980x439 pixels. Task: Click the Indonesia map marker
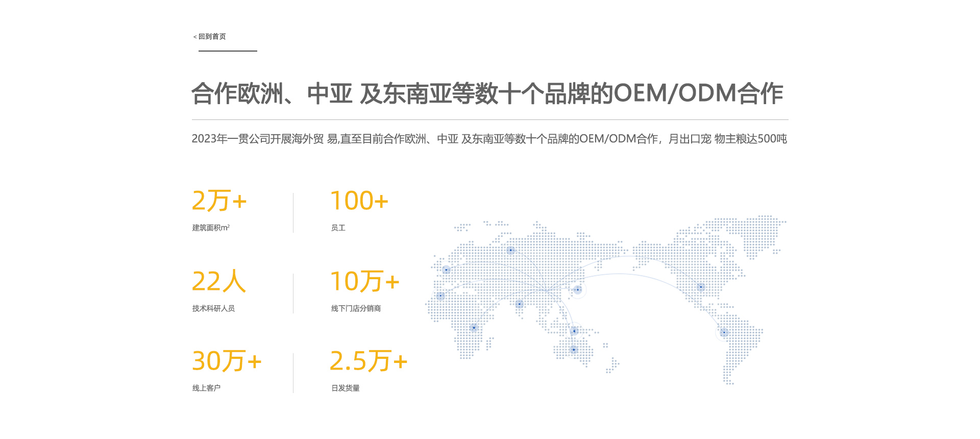point(574,331)
